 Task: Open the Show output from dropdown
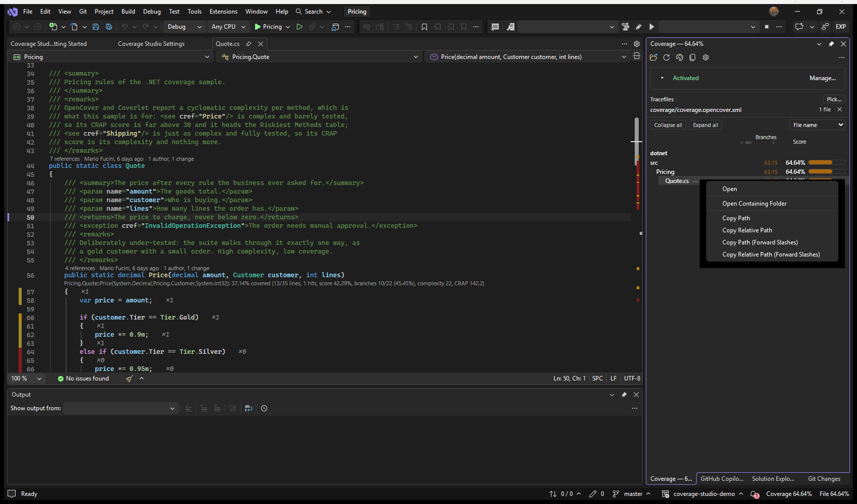pos(120,408)
